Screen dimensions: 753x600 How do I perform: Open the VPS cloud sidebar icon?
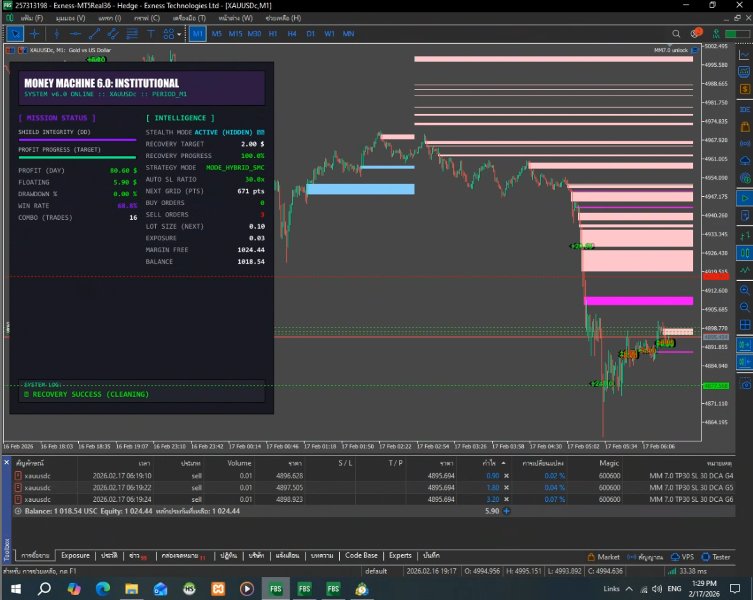(x=745, y=160)
